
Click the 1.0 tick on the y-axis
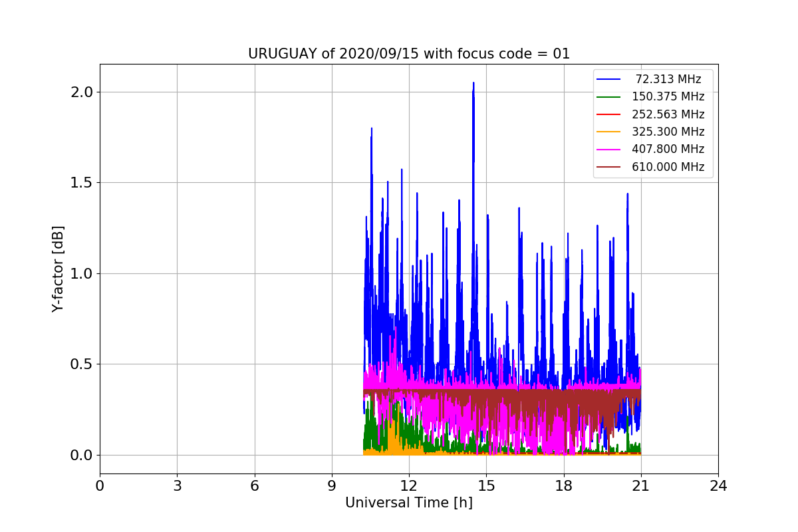[82, 273]
